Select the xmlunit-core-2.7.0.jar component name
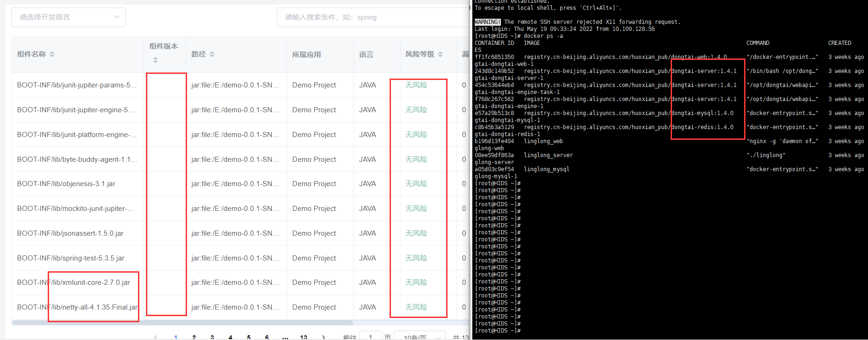 click(x=73, y=282)
